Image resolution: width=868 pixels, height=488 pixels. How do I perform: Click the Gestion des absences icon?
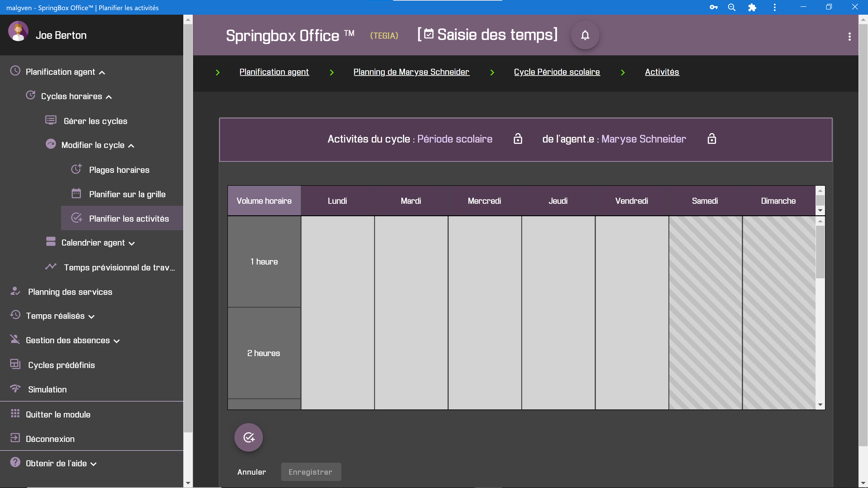pos(15,339)
